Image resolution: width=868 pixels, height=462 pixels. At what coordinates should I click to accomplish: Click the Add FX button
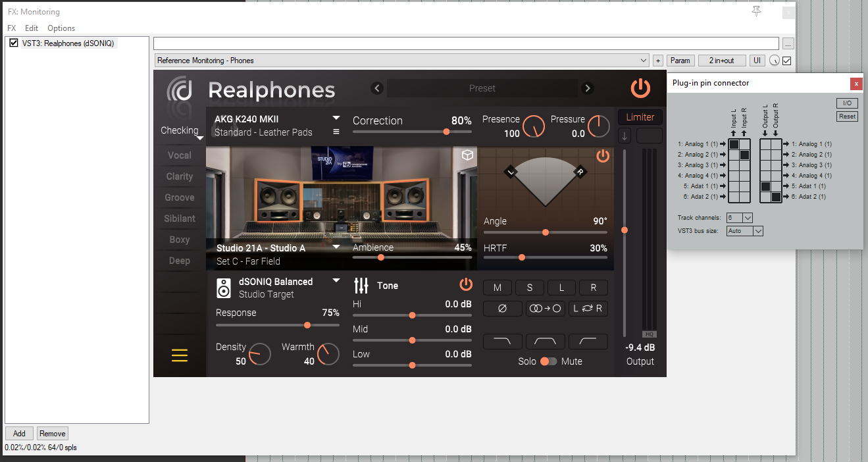coord(19,433)
